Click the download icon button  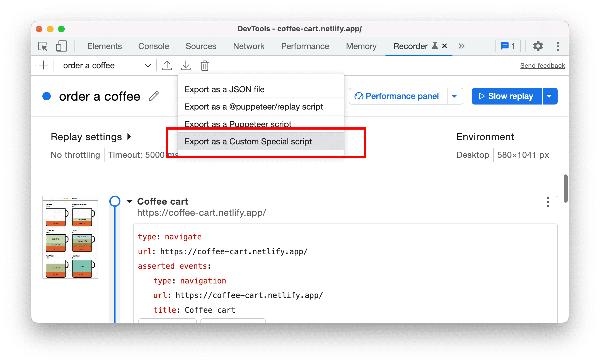186,65
